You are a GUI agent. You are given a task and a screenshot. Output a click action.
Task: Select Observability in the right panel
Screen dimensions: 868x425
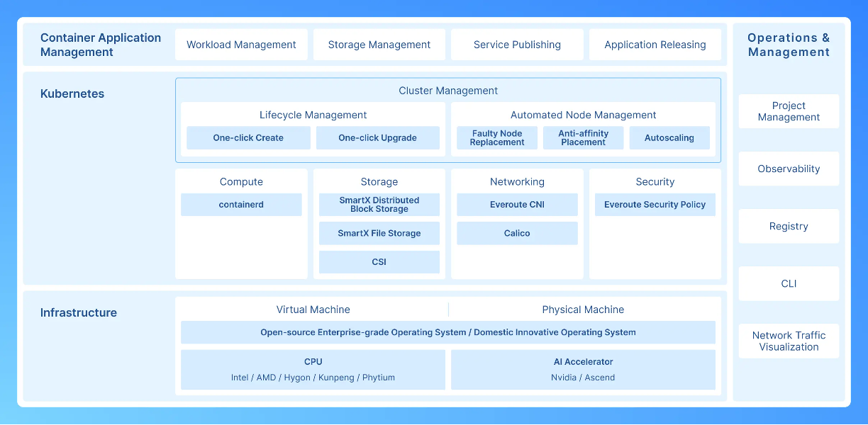[789, 169]
